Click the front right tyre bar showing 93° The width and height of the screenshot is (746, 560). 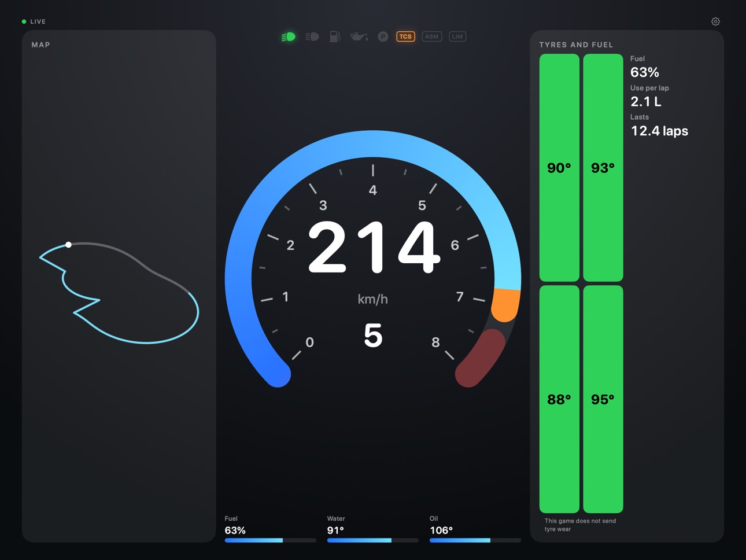pos(603,168)
